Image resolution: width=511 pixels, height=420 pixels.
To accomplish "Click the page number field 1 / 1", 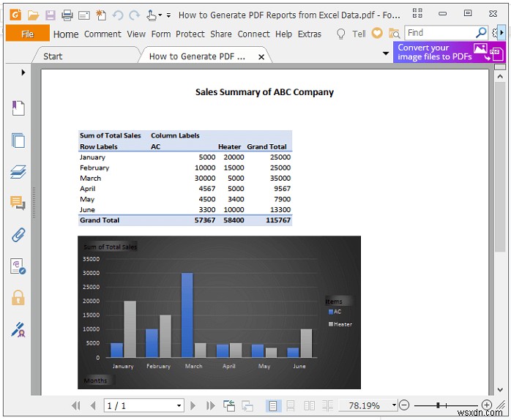I will (139, 405).
